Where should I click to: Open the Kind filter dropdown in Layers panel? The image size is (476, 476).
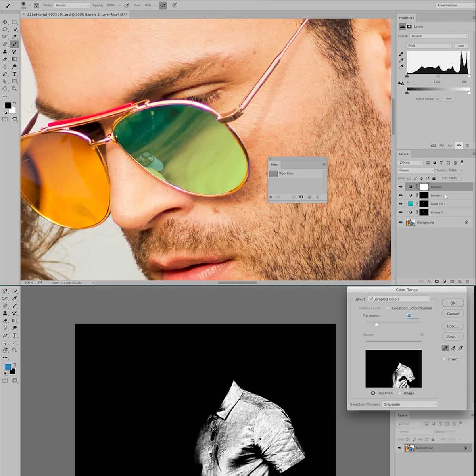[411, 163]
